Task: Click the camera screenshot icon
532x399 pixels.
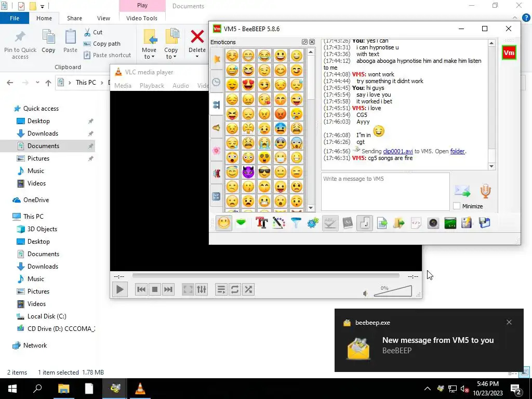Action: click(433, 223)
